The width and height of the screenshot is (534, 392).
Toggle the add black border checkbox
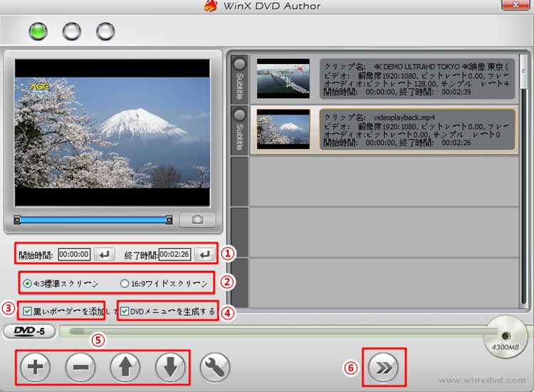27,311
